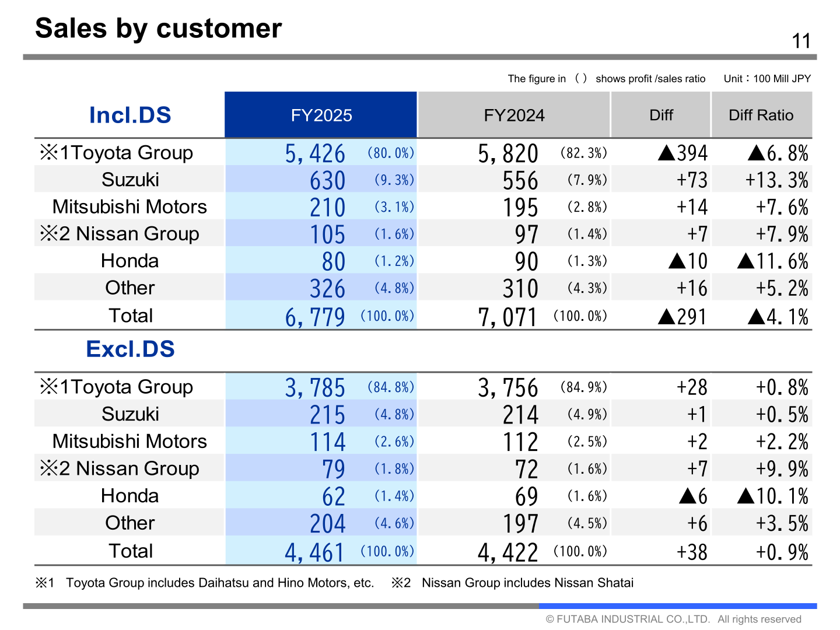The width and height of the screenshot is (840, 630).
Task: Select Incl.DS Toyota Group FY2024 value 5,820
Action: tap(508, 153)
